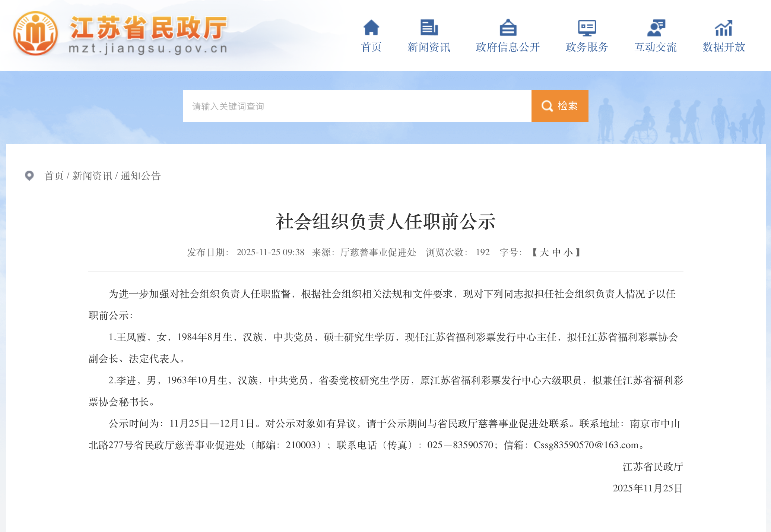Click the interactive exchange person icon
Viewport: 771px width, 532px height.
pos(656,28)
